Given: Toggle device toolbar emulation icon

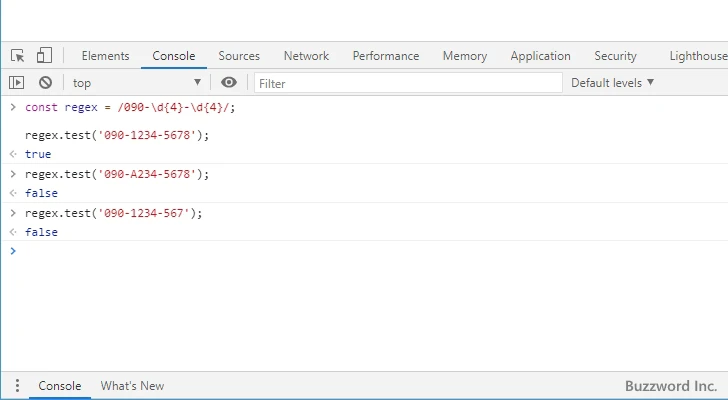Looking at the screenshot, I should pyautogui.click(x=44, y=56).
